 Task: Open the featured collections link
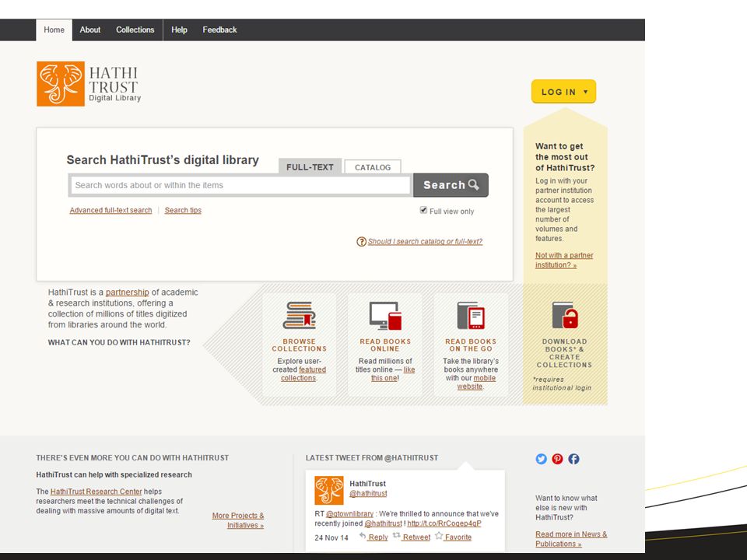tap(303, 374)
